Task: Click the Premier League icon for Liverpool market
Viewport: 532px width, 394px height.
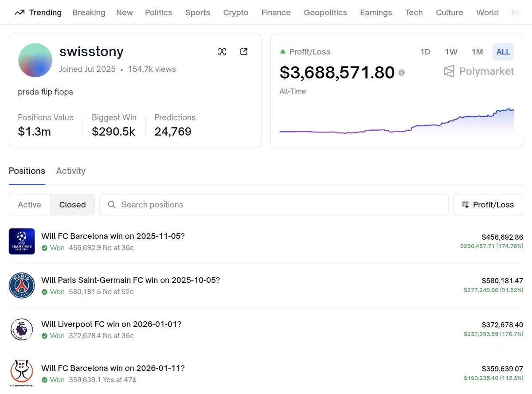Action: [x=22, y=330]
